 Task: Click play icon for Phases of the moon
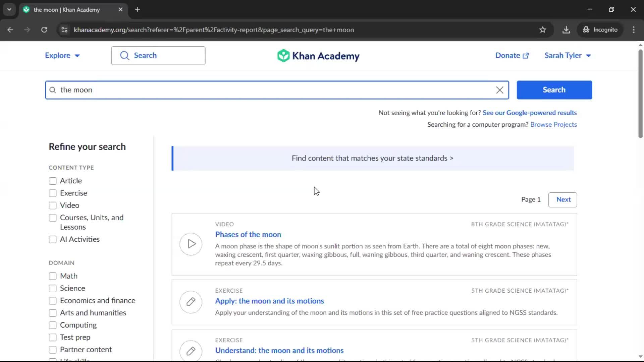(x=191, y=244)
